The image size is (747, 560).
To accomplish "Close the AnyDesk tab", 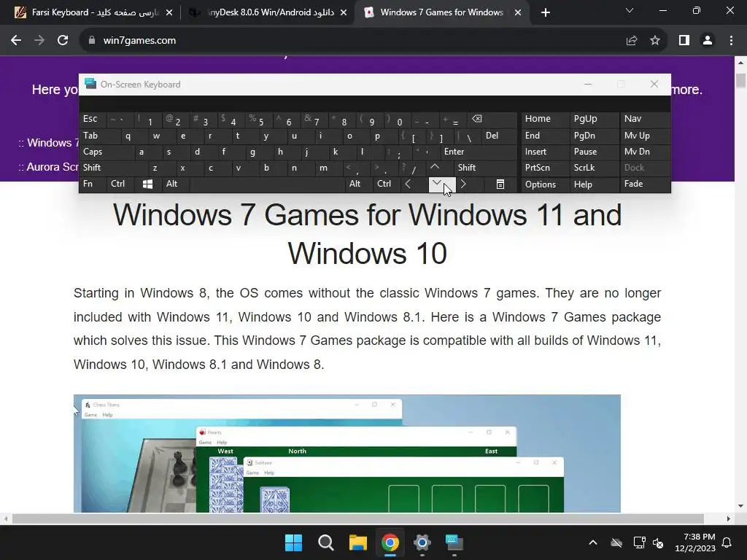I will pyautogui.click(x=344, y=12).
